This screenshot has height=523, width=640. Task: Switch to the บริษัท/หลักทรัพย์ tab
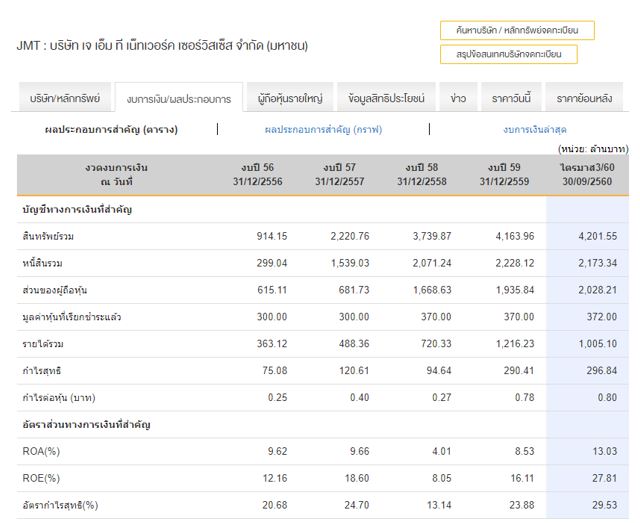[65, 98]
